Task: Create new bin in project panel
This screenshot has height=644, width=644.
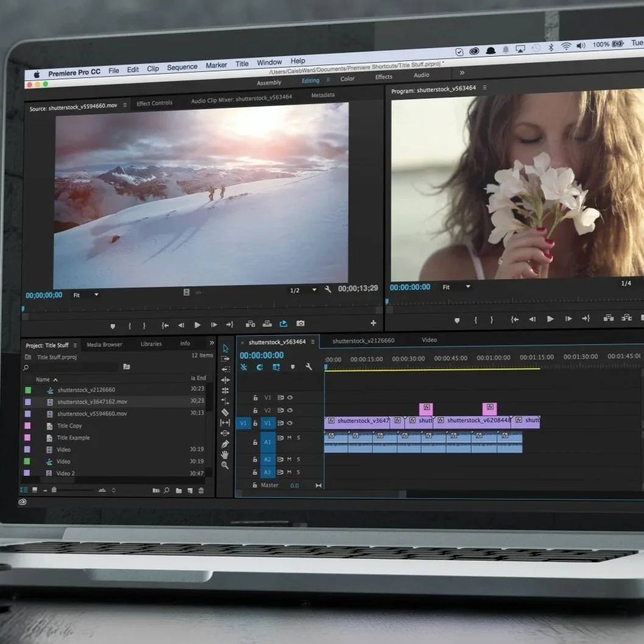Action: click(179, 490)
